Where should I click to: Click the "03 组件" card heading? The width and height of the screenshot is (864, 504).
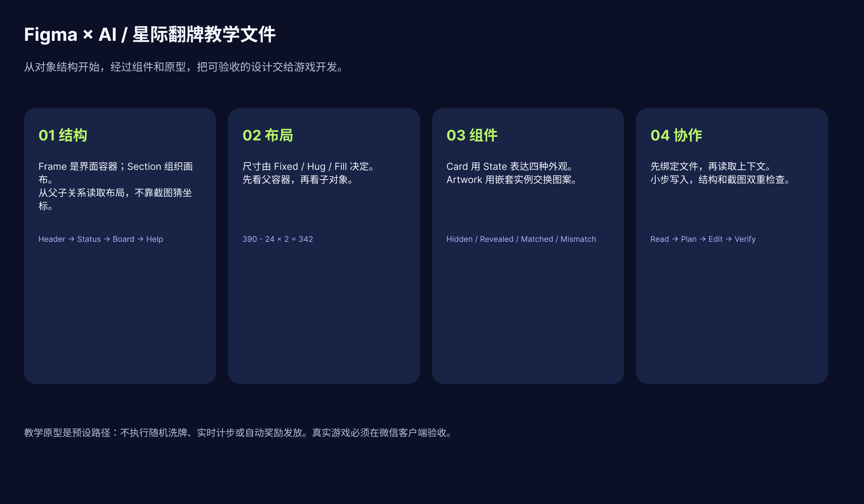(472, 135)
